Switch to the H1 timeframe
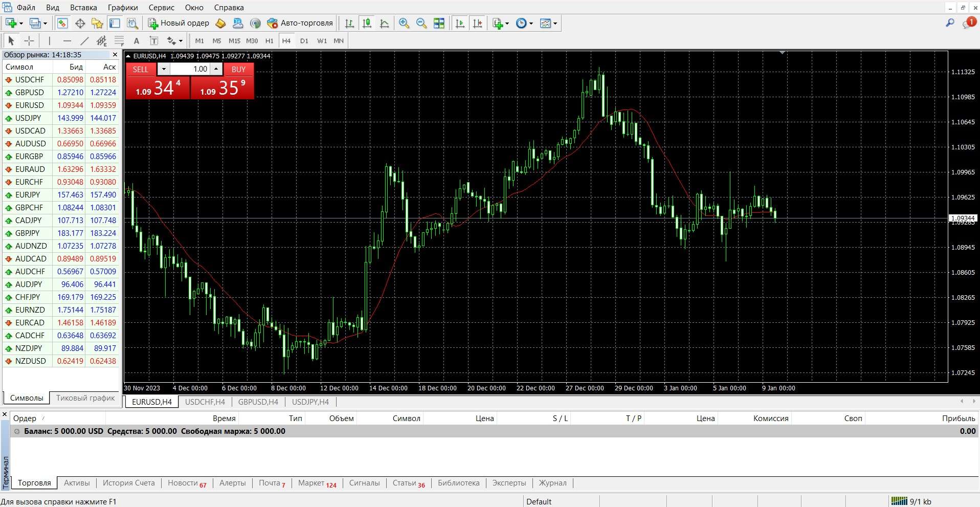This screenshot has height=507, width=980. [270, 41]
